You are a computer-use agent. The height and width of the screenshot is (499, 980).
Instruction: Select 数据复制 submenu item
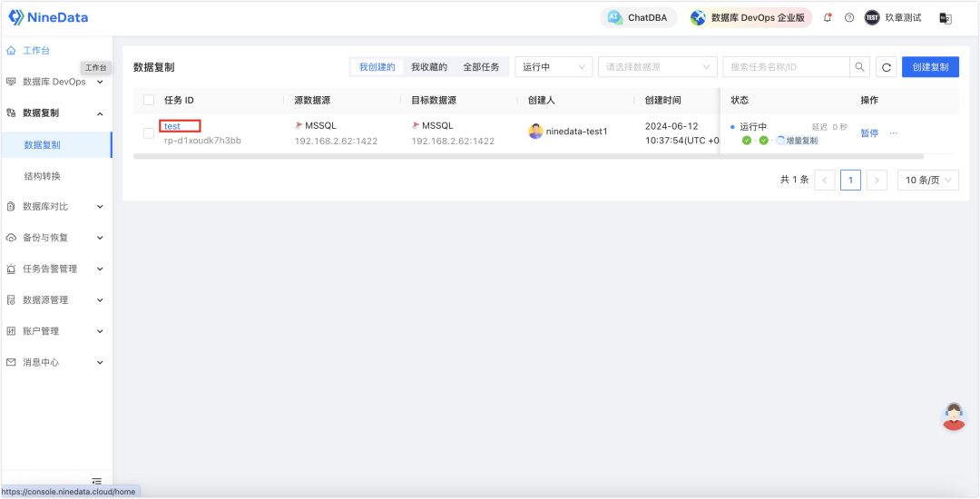[55, 145]
